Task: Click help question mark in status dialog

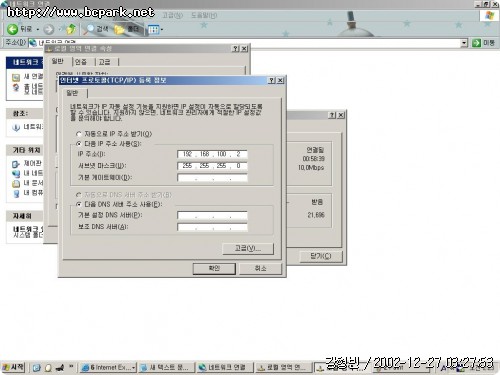Action: 332,115
